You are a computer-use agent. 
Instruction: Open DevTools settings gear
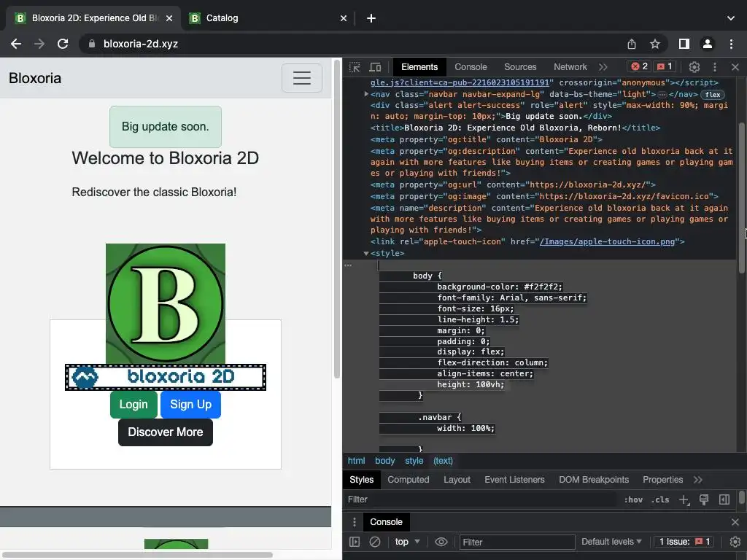pyautogui.click(x=694, y=67)
